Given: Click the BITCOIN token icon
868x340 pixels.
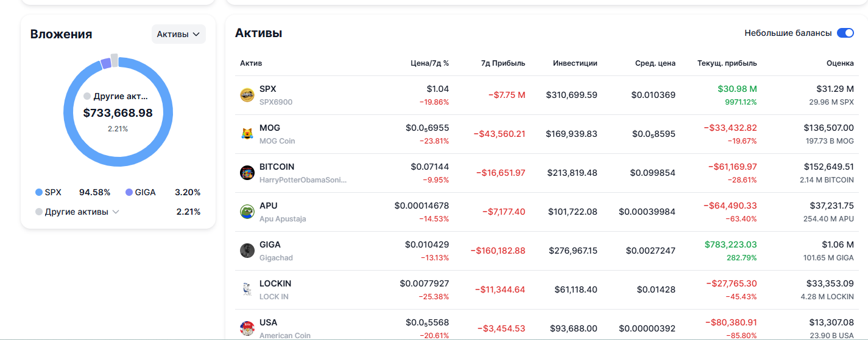Looking at the screenshot, I should [247, 173].
